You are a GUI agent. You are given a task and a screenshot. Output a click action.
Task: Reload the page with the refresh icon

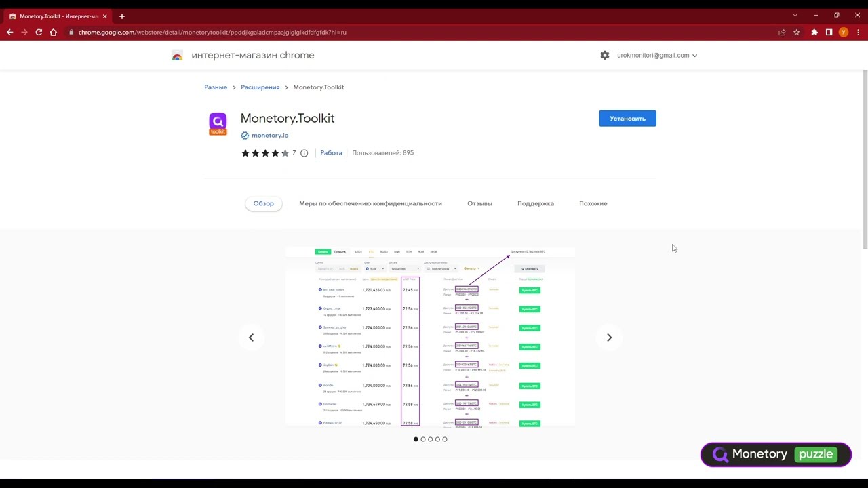pyautogui.click(x=39, y=32)
